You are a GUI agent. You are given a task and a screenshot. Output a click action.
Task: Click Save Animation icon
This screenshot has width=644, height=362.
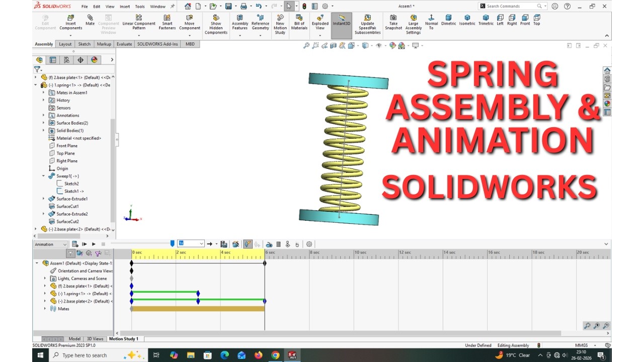[224, 244]
